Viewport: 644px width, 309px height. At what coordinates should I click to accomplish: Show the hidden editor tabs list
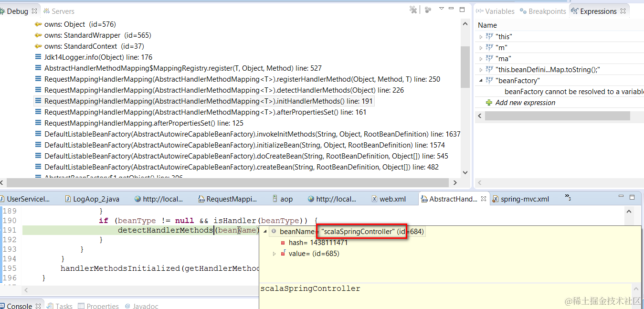click(x=568, y=197)
